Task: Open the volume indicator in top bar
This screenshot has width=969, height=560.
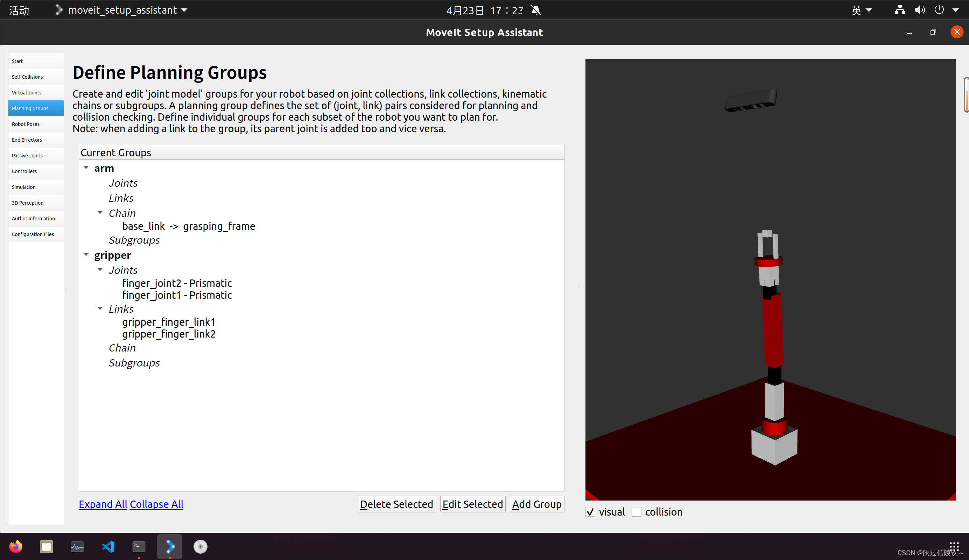Action: point(919,10)
